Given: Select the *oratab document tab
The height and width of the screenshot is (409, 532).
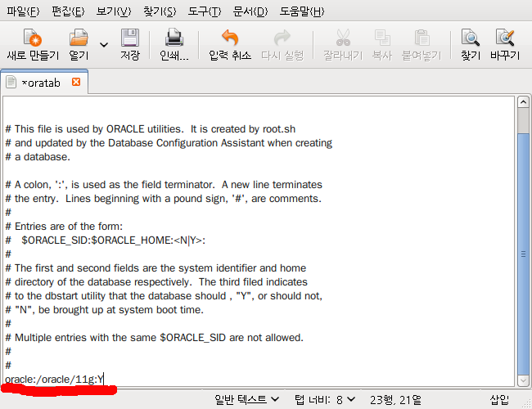Looking at the screenshot, I should (44, 83).
